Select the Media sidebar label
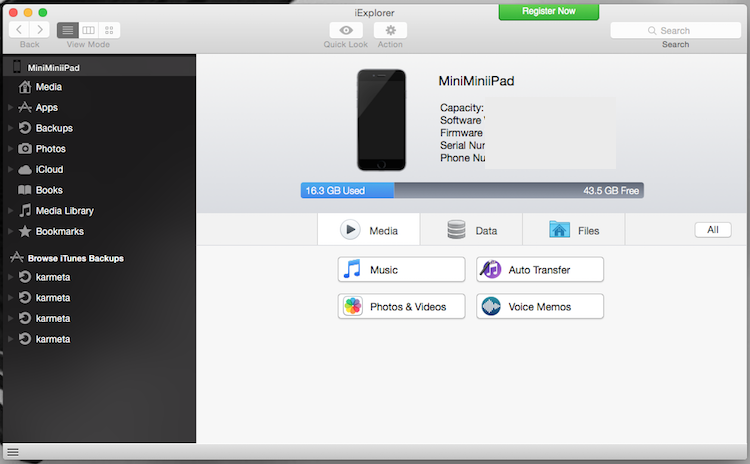Viewport: 750px width, 464px height. pyautogui.click(x=49, y=87)
